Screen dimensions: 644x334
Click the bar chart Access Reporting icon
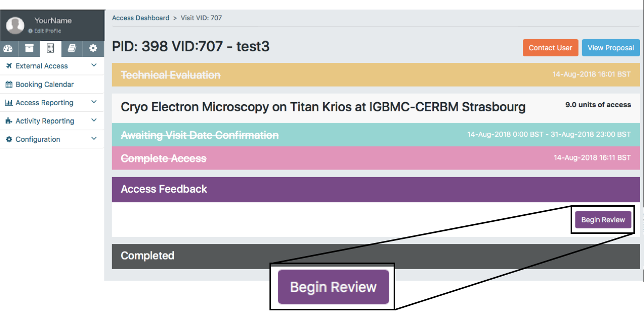[9, 103]
